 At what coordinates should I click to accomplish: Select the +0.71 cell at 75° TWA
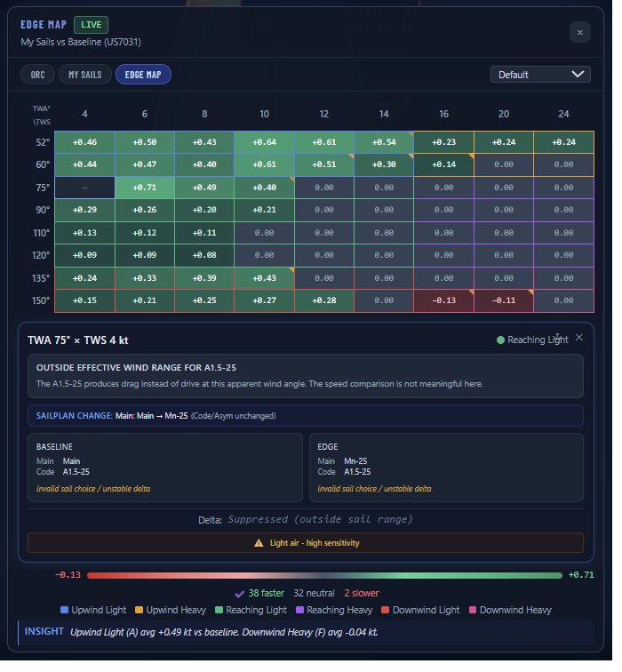tap(144, 188)
